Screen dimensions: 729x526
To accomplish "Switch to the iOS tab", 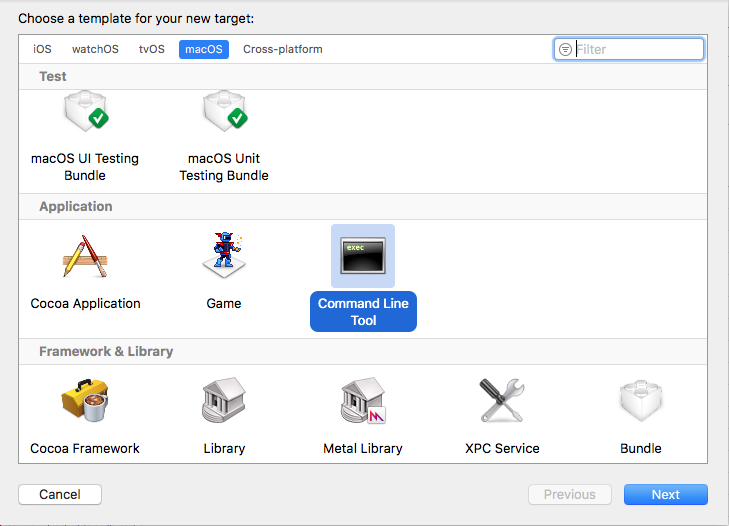I will tap(42, 49).
